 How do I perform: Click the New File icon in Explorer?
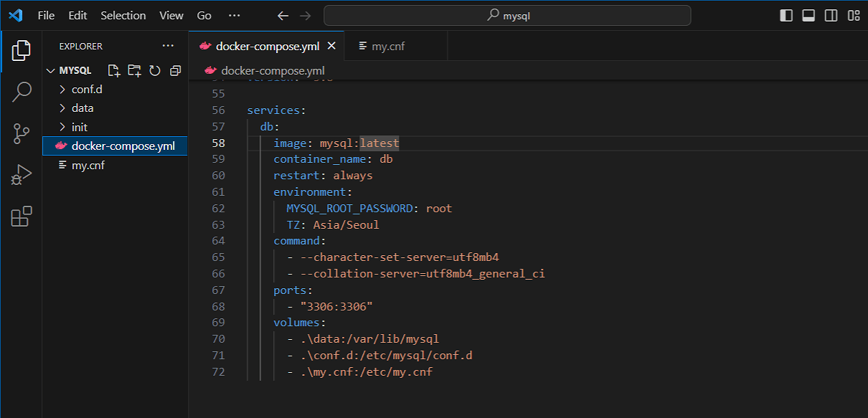(x=113, y=70)
